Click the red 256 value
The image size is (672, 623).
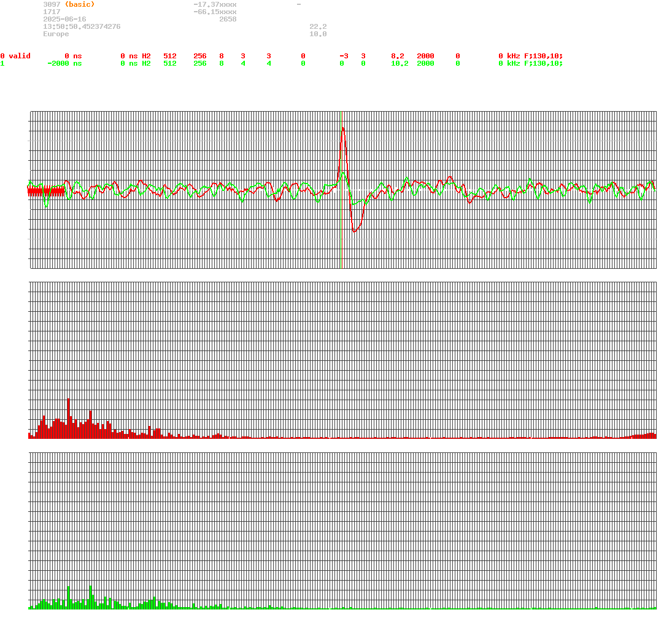[200, 56]
